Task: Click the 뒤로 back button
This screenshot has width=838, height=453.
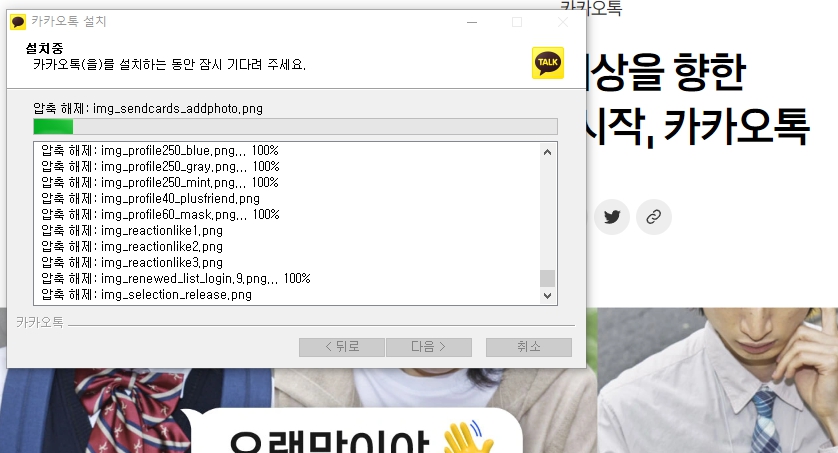Action: click(x=342, y=347)
